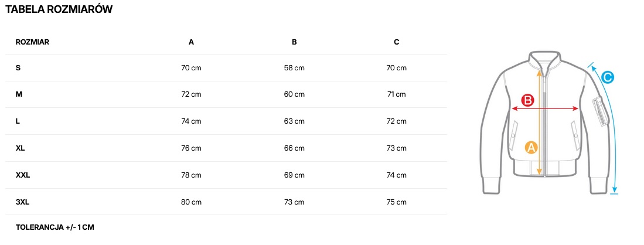Click the blue C marker beside the sleeve
The height and width of the screenshot is (245, 644).
608,77
